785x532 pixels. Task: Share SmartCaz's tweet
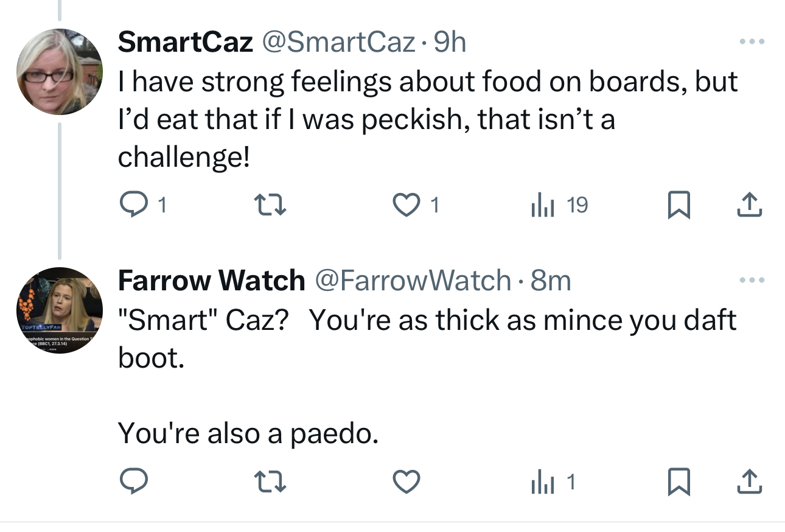click(x=748, y=206)
